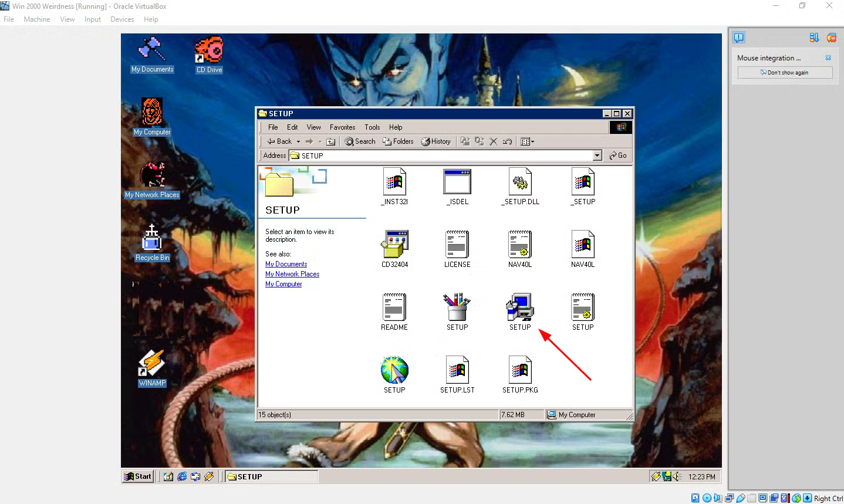Screen dimensions: 844x504
Task: Click the SETUP address bar field
Action: (445, 155)
